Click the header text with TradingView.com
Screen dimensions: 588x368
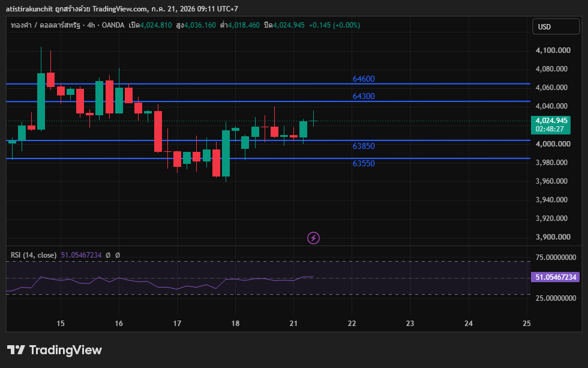coord(121,8)
